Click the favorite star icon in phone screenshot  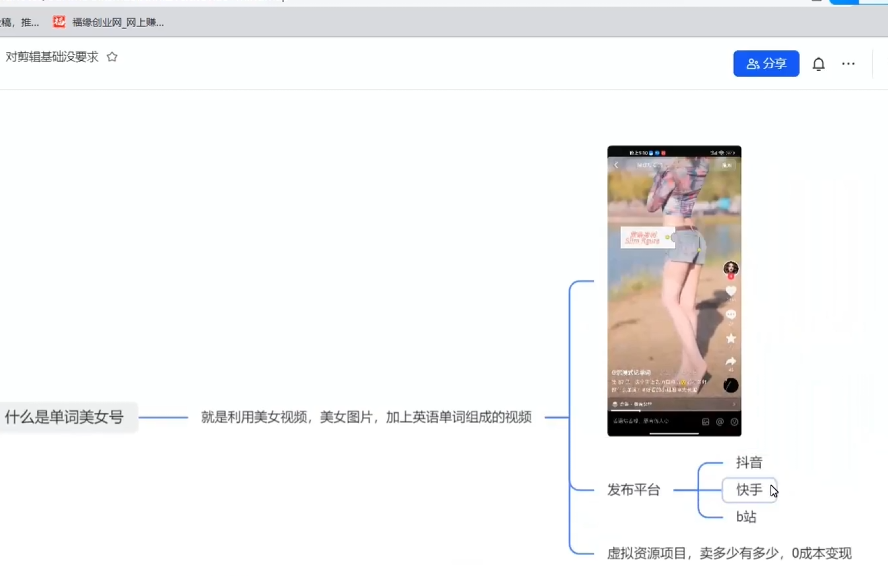tap(731, 339)
